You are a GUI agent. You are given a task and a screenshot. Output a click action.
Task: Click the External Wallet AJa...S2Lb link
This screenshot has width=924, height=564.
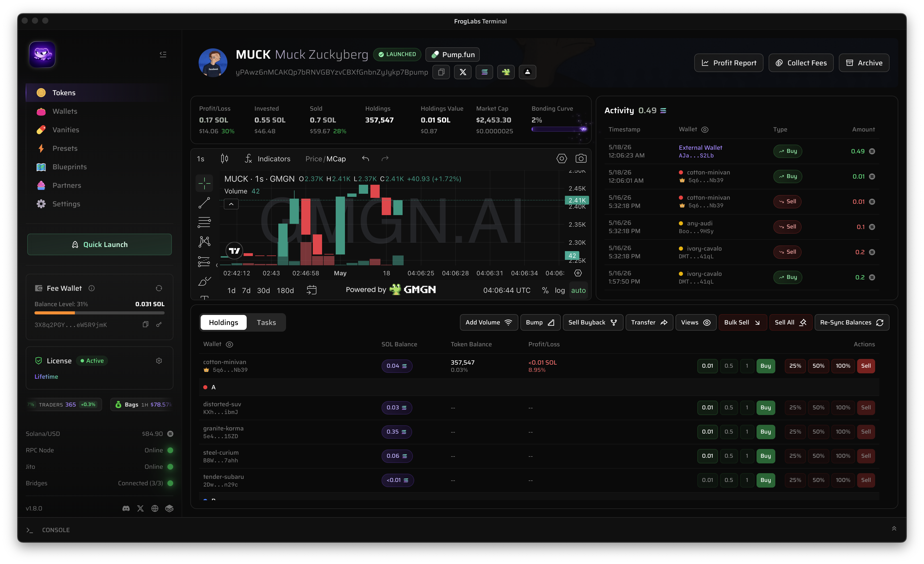[700, 151]
